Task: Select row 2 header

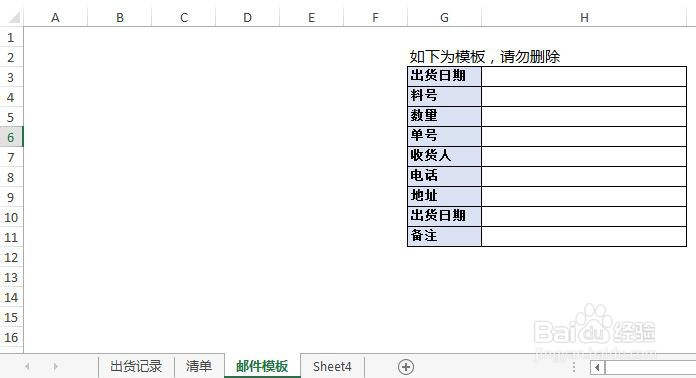Action: [x=11, y=57]
